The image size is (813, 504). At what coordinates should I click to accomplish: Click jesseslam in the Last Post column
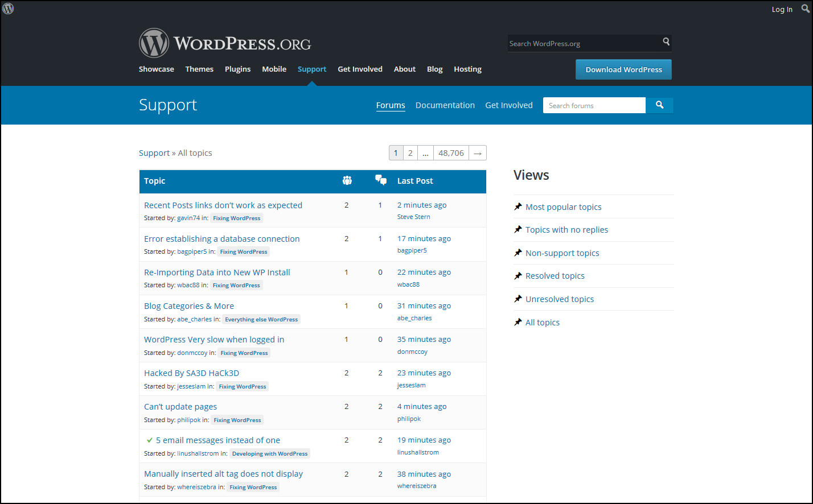coord(412,385)
